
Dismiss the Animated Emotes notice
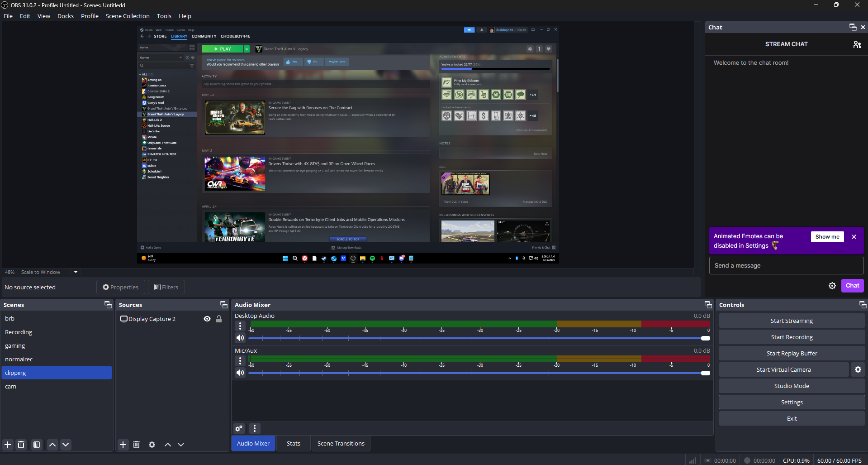tap(854, 237)
